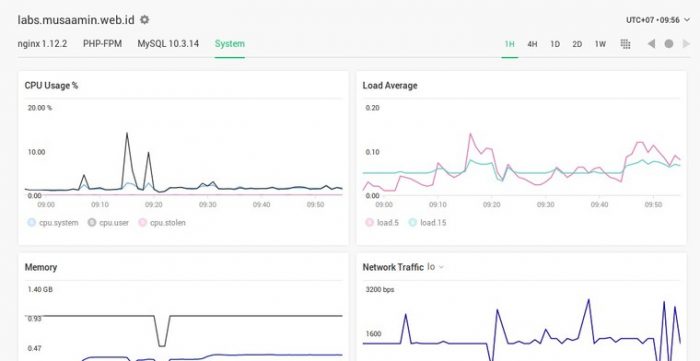Image resolution: width=700 pixels, height=361 pixels.
Task: Open the custom time range grid icon
Action: [x=625, y=44]
